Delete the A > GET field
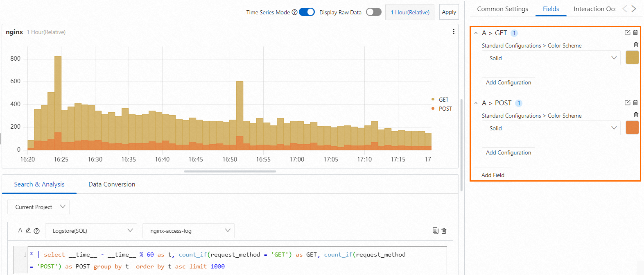This screenshot has width=644, height=275. coord(635,32)
